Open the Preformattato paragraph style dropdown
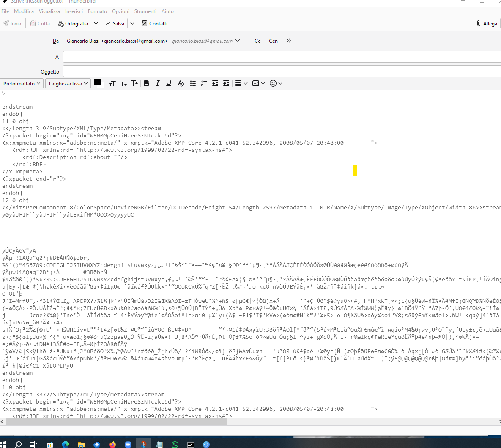This screenshot has width=501, height=448. 22,83
